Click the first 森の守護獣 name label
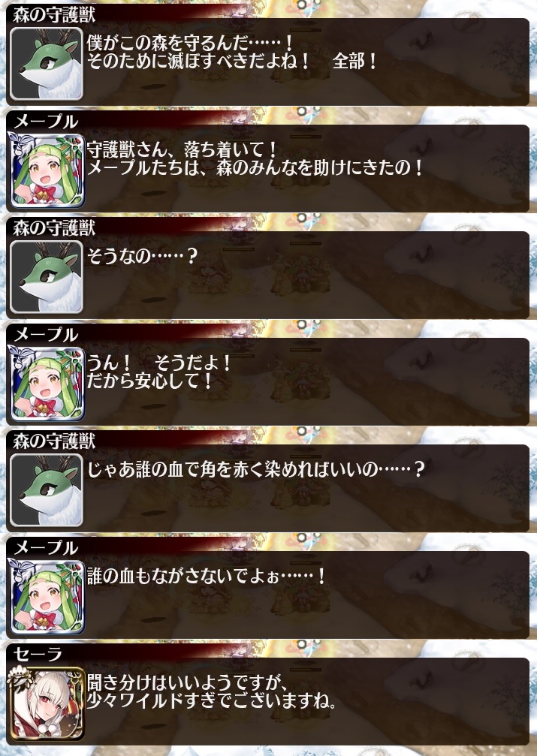This screenshot has width=537, height=756. 54,14
